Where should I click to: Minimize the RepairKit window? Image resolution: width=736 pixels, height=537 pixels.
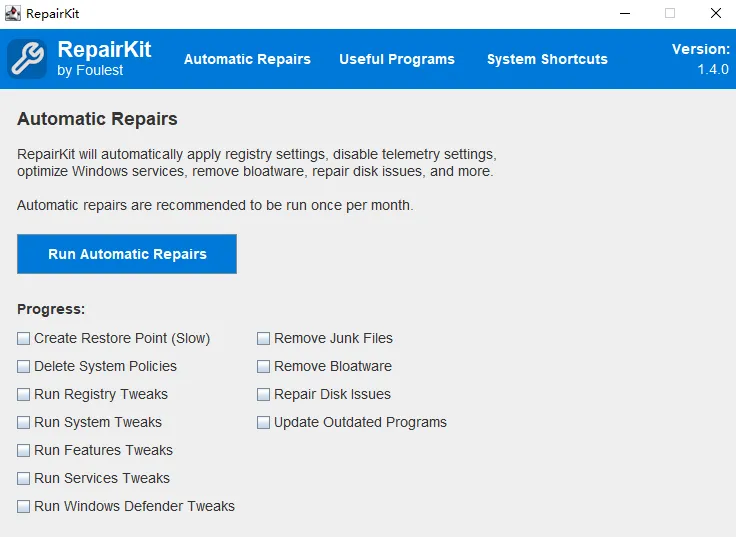[624, 14]
